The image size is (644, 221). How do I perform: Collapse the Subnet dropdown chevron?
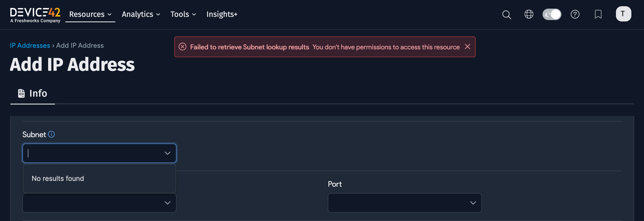coord(167,153)
